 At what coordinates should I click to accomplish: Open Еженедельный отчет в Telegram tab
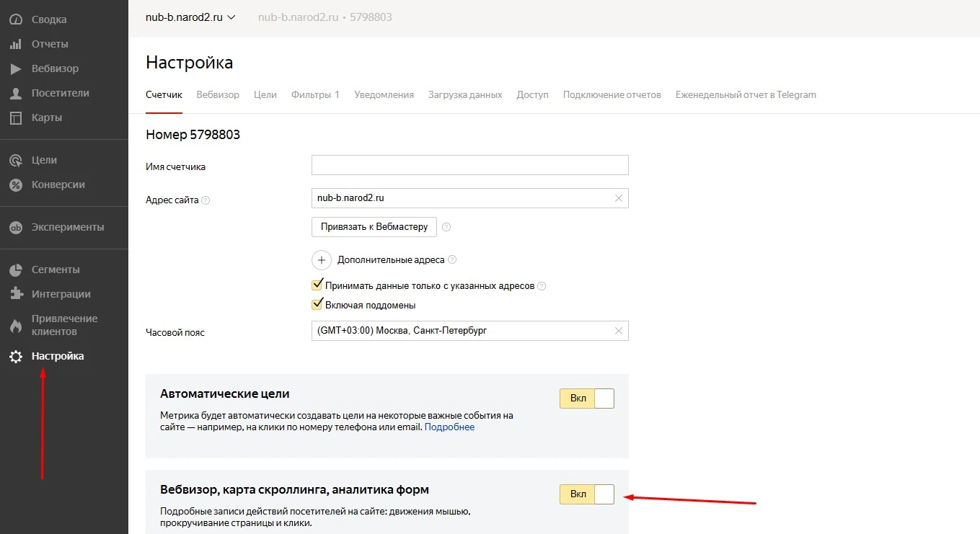point(746,94)
